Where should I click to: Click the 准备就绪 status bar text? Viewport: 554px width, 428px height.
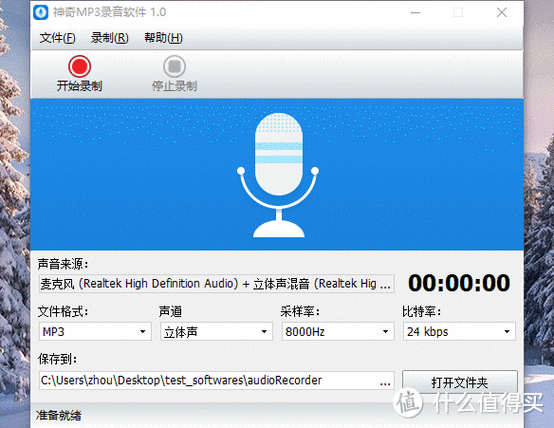click(x=59, y=415)
